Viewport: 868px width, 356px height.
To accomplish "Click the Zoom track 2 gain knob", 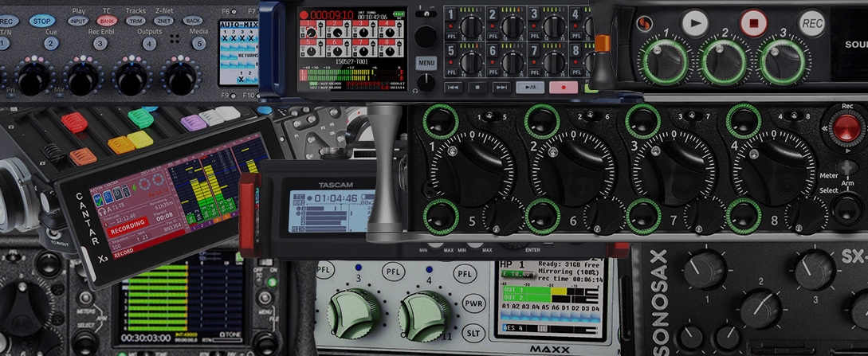I will click(513, 26).
